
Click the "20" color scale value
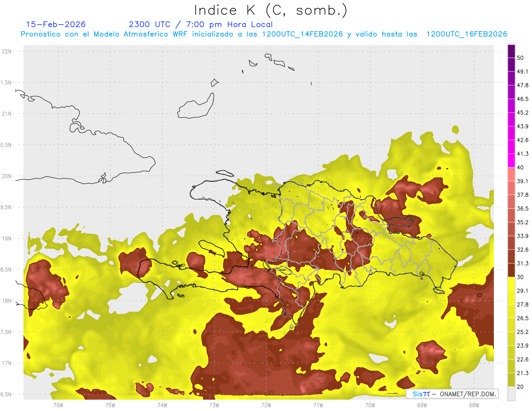[x=520, y=387]
